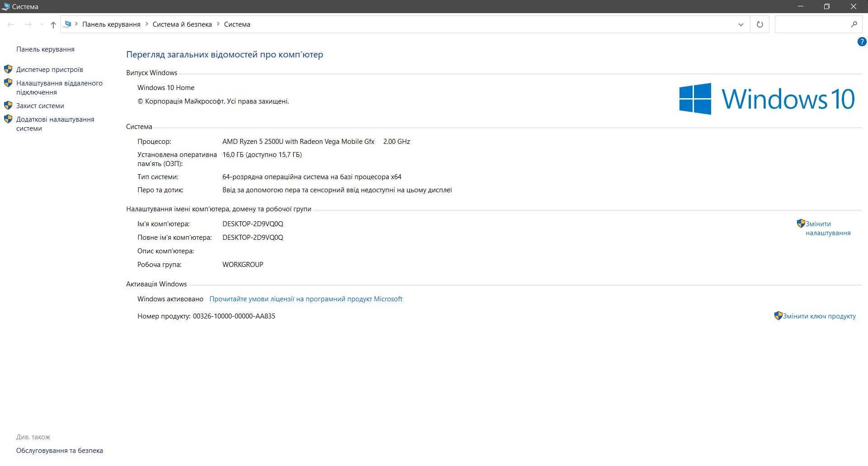Viewport: 868px width, 466px height.
Task: Open Панель керування breadcrumb
Action: coord(111,24)
